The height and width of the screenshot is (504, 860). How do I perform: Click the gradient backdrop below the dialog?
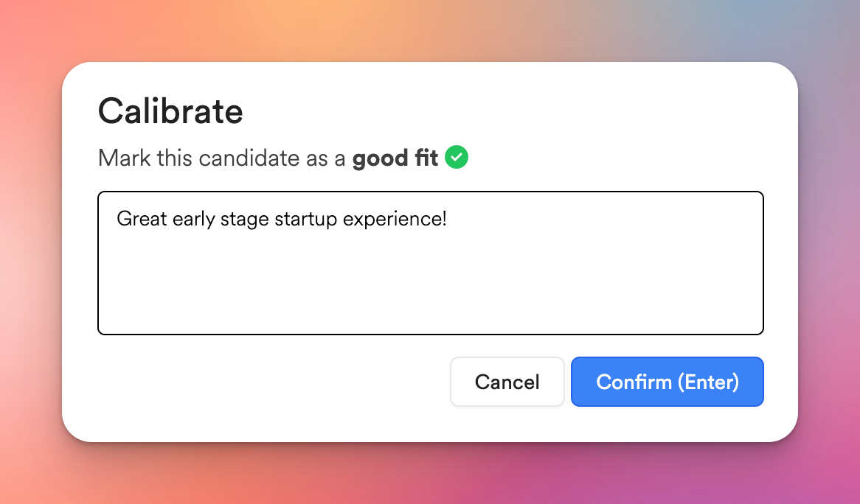click(430, 475)
